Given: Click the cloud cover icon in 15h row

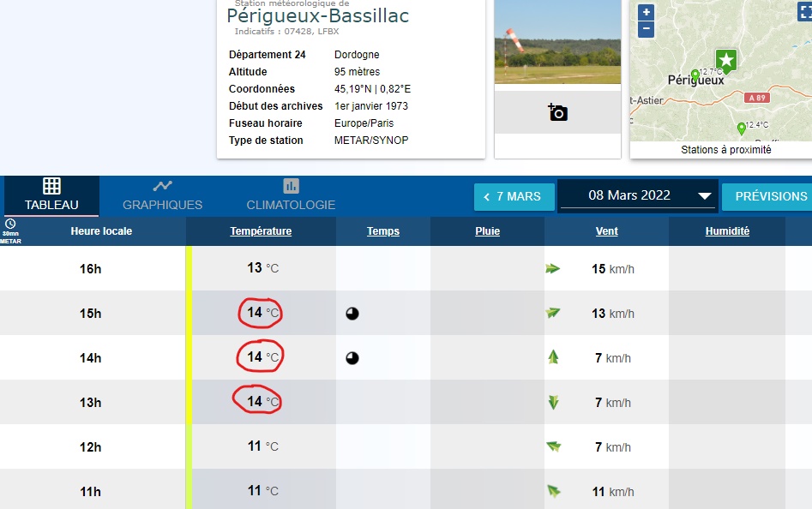Looking at the screenshot, I should [352, 314].
